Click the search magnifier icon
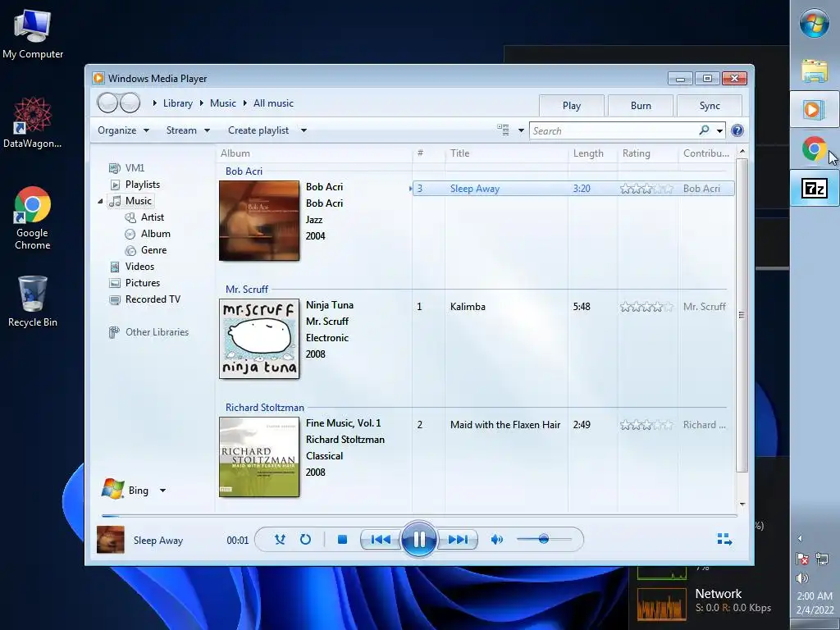840x630 pixels. [x=704, y=130]
